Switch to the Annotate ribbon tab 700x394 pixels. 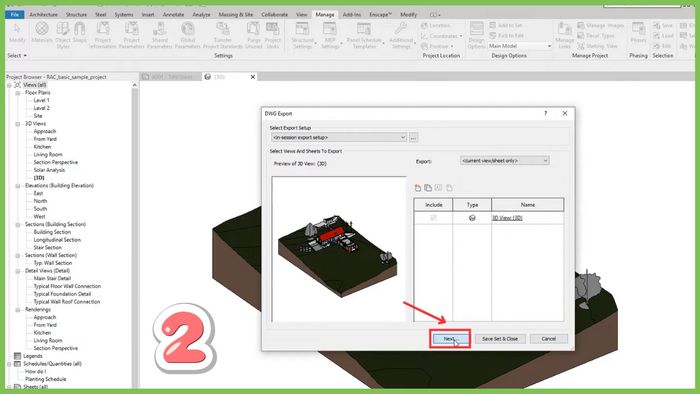coord(173,14)
